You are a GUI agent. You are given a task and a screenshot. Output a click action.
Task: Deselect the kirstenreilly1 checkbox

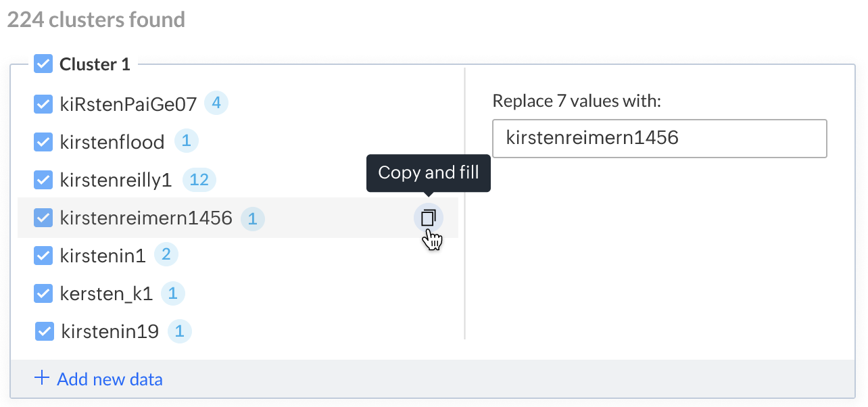[43, 180]
